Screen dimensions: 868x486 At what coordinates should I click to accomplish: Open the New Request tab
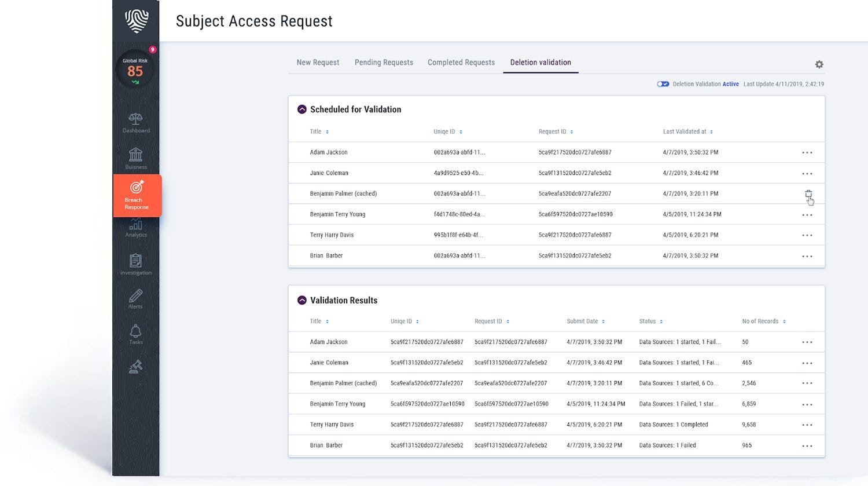click(x=318, y=62)
